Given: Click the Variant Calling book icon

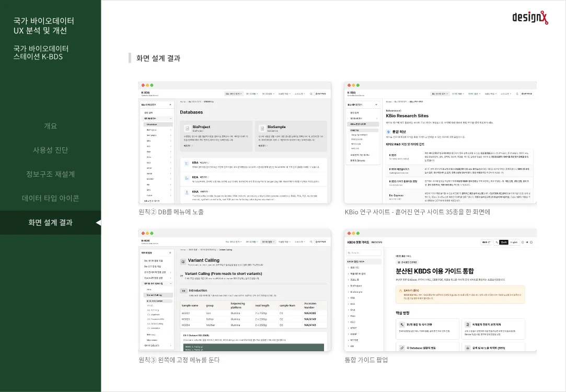Looking at the screenshot, I should pyautogui.click(x=183, y=261).
